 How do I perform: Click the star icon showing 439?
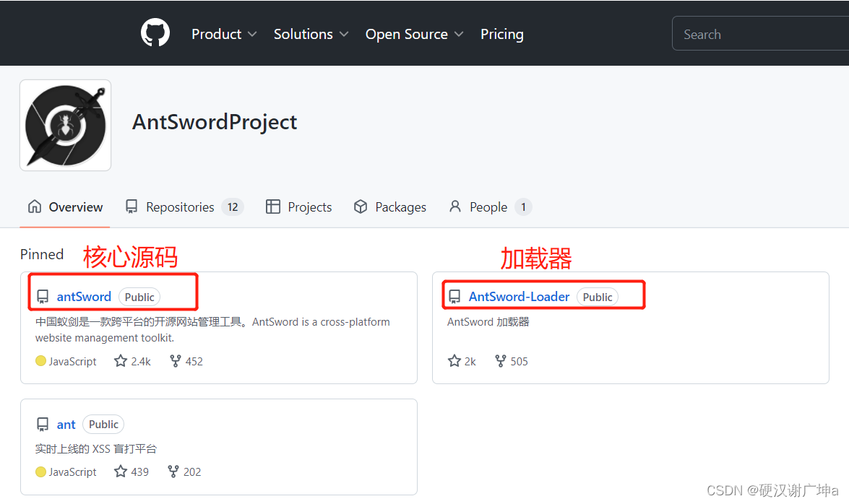pos(121,472)
